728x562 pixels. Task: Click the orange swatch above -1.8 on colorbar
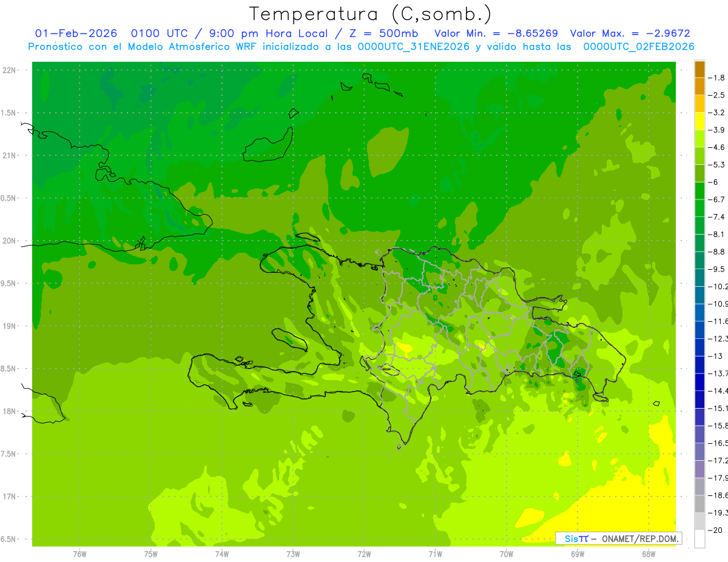(x=699, y=70)
